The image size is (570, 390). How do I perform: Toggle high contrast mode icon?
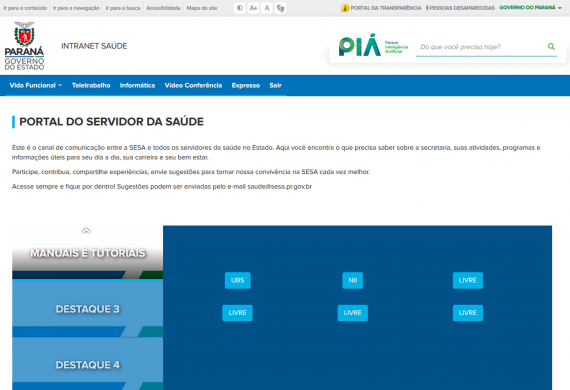(240, 8)
